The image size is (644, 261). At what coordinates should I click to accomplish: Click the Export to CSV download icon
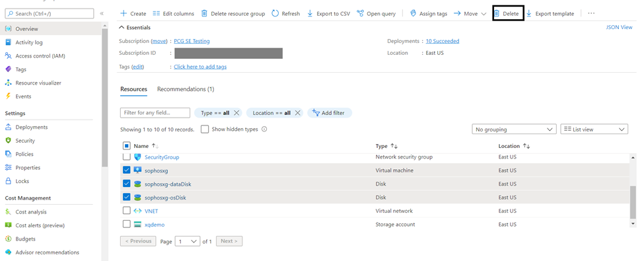click(310, 14)
